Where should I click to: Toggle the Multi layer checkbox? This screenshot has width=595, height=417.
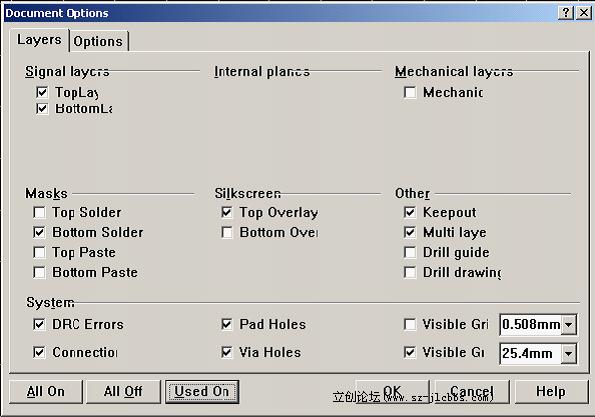pyautogui.click(x=410, y=232)
